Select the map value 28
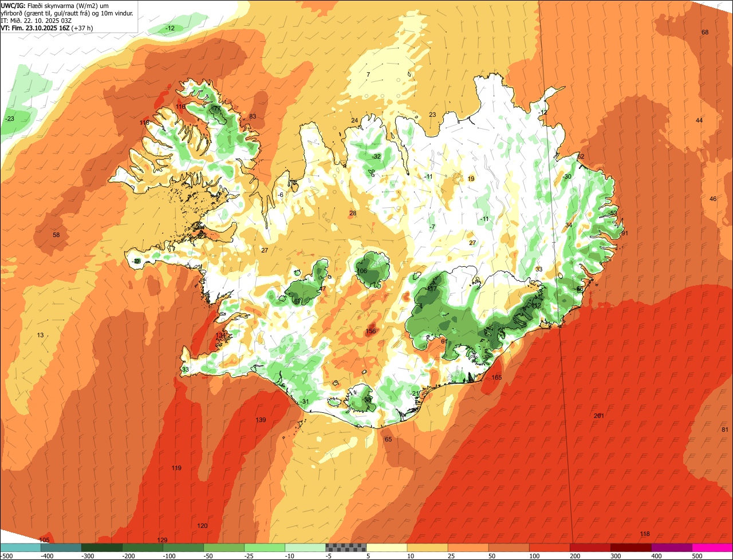Image resolution: width=733 pixels, height=560 pixels. tap(353, 213)
